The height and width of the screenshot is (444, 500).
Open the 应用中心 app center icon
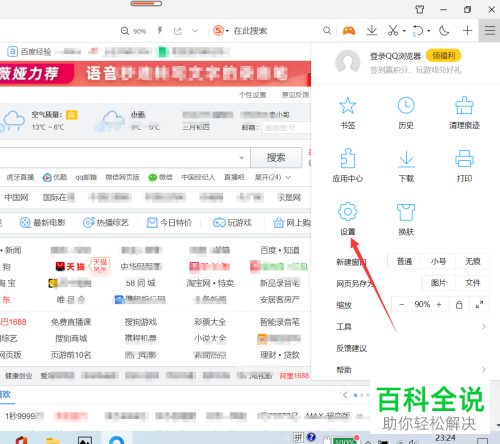tap(348, 158)
